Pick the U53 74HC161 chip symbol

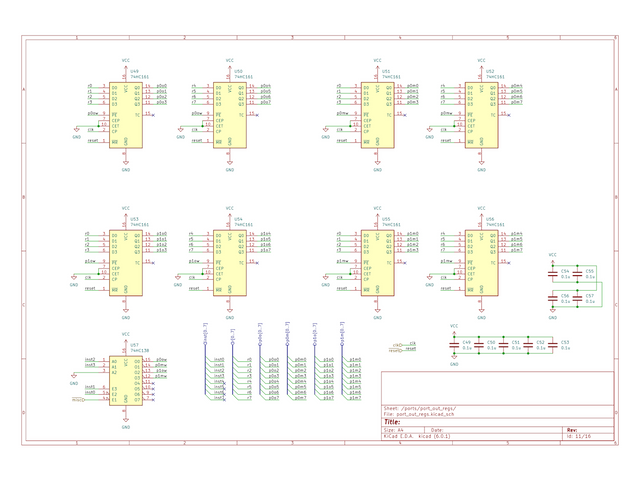tap(126, 262)
